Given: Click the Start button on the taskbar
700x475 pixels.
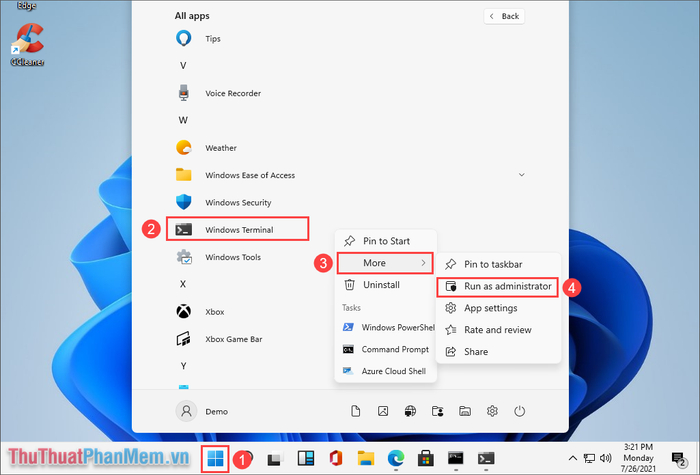Looking at the screenshot, I should pyautogui.click(x=215, y=458).
